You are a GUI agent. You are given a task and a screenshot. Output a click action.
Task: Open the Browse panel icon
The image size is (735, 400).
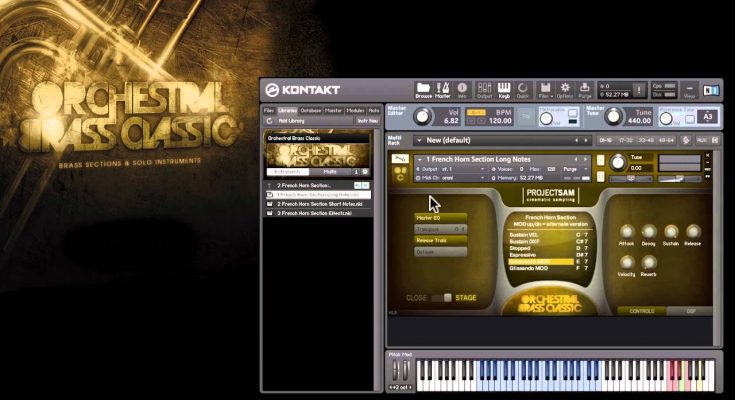(424, 90)
